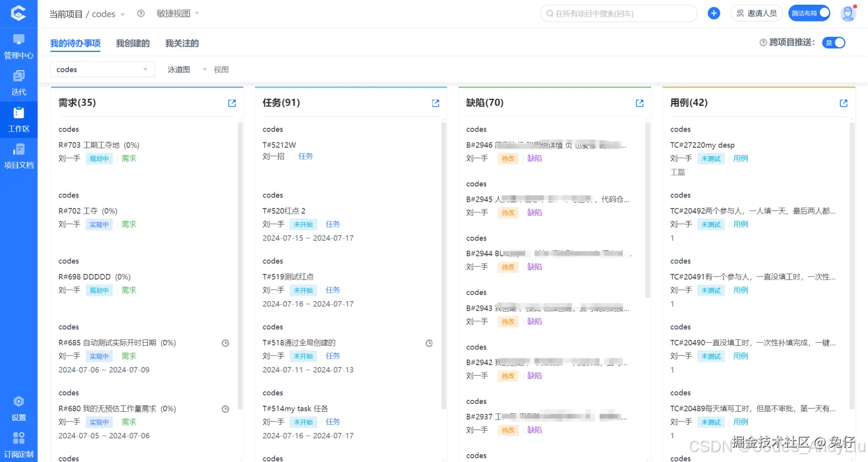Click the 邀请人员 button

756,13
